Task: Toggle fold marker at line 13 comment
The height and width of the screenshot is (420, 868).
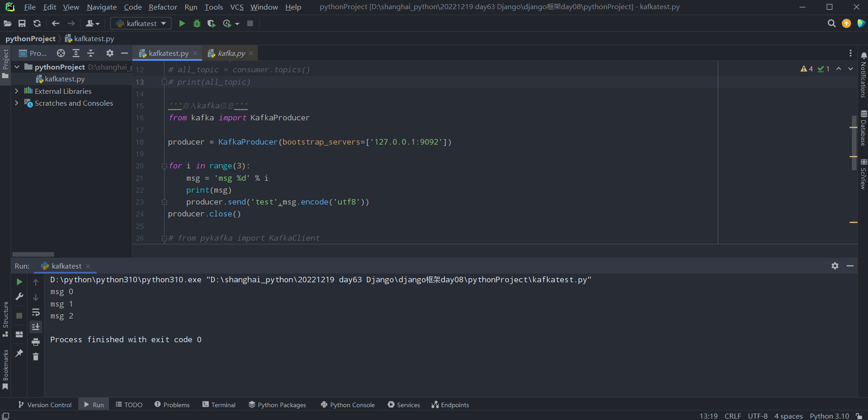Action: pos(164,82)
